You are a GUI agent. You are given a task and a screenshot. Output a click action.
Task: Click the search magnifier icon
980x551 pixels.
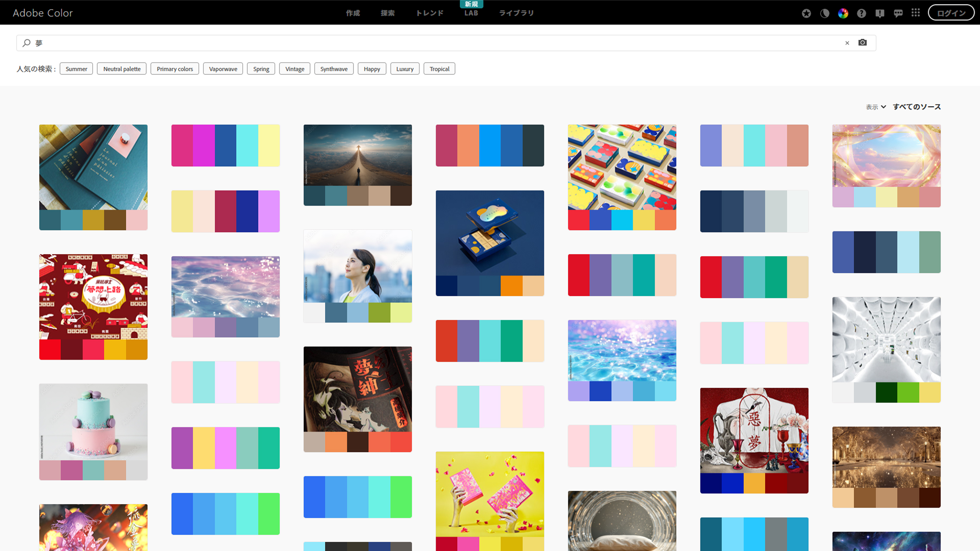(x=26, y=43)
